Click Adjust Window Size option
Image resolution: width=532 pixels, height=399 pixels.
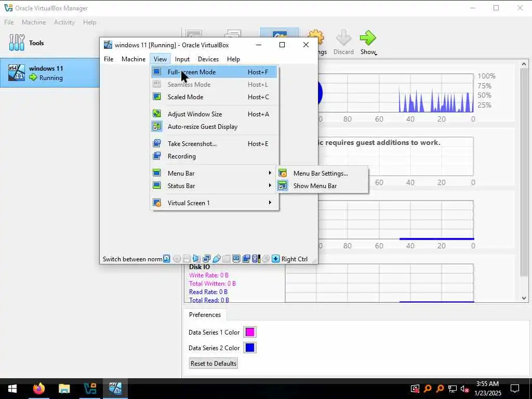pos(214,114)
